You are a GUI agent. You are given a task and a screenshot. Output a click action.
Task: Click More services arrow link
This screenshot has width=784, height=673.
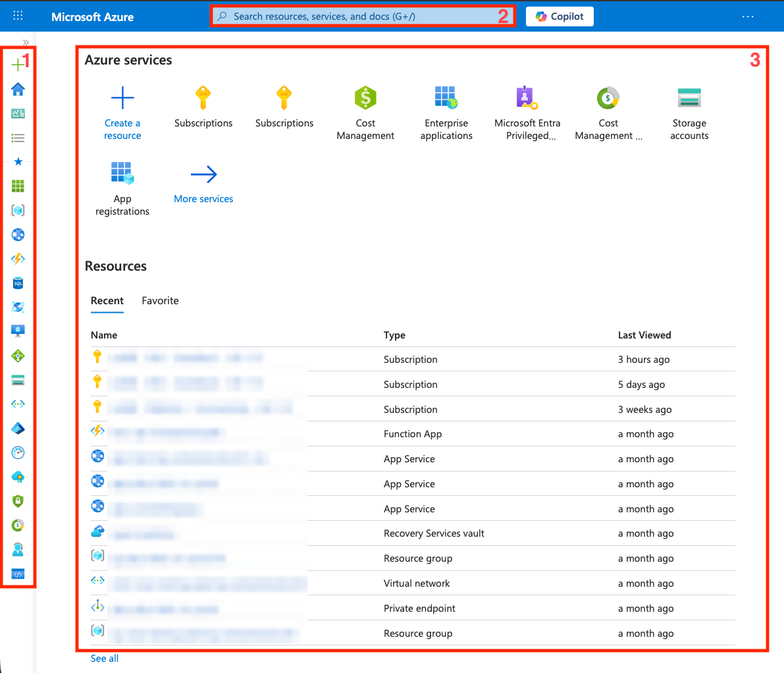coord(203,184)
